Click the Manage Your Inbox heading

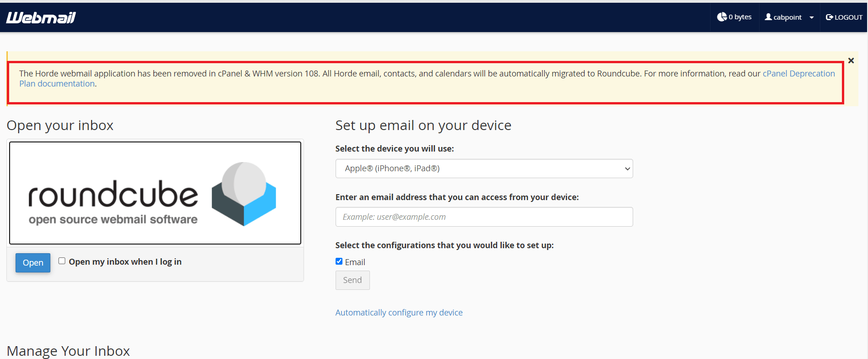68,351
